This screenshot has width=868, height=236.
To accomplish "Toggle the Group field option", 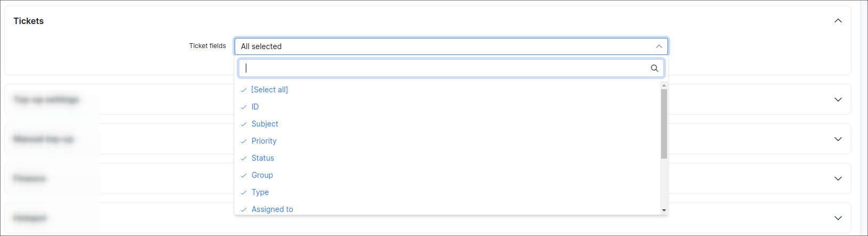I will click(262, 175).
